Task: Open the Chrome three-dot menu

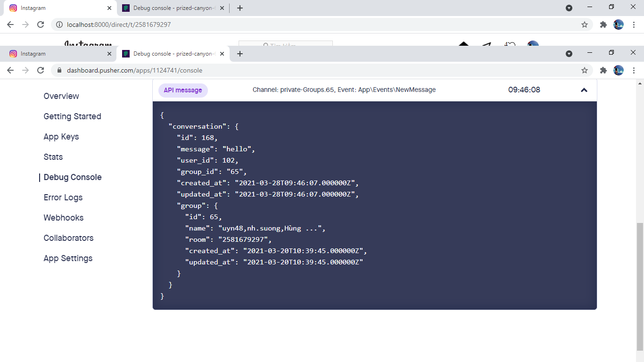Action: (633, 70)
